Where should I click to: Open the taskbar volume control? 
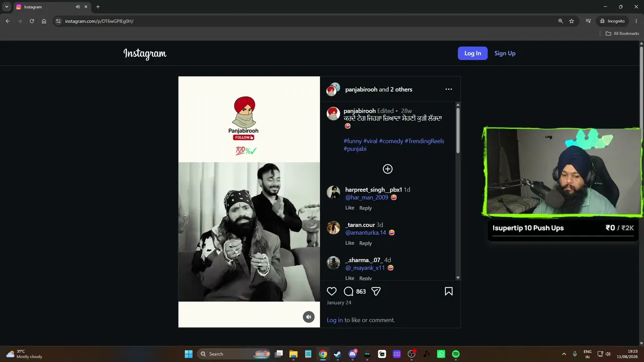click(x=608, y=354)
